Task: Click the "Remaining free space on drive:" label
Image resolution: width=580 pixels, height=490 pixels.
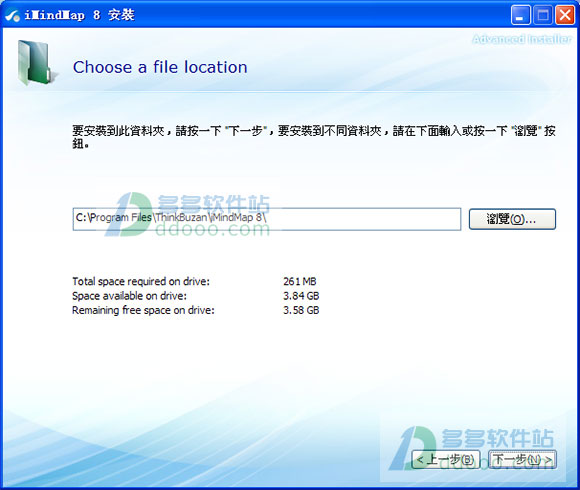Action: 143,310
